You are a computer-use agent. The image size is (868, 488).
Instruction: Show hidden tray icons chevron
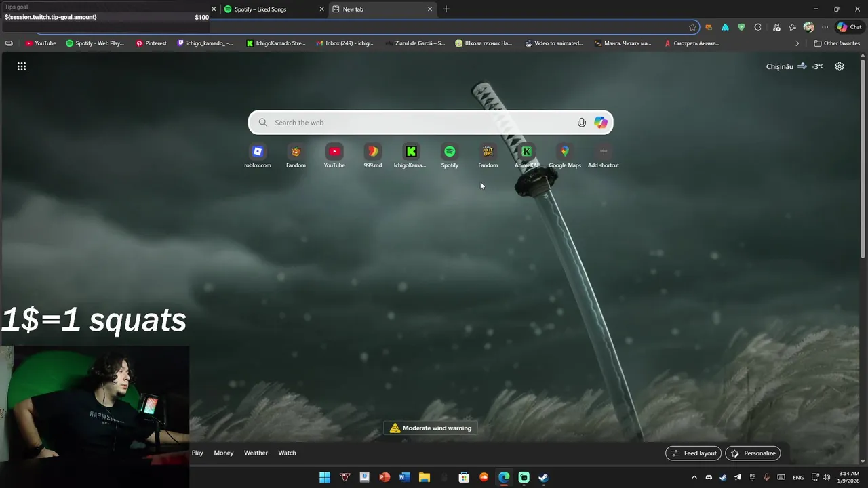coord(694,477)
